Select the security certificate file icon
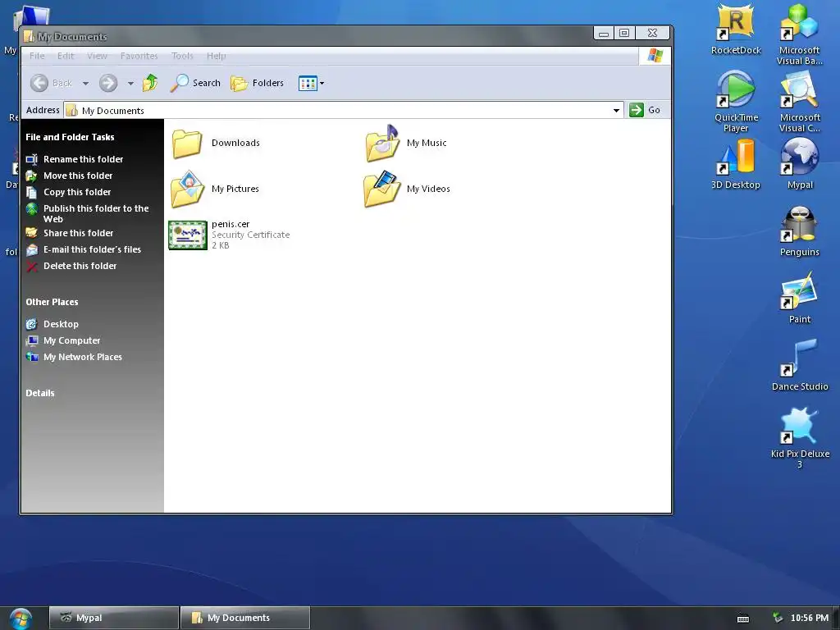 point(188,235)
